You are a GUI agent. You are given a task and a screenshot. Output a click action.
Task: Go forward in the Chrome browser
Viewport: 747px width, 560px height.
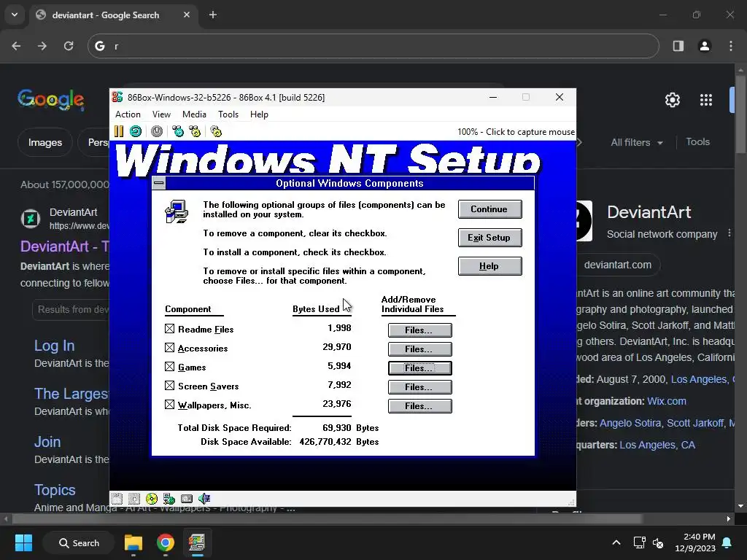[42, 46]
